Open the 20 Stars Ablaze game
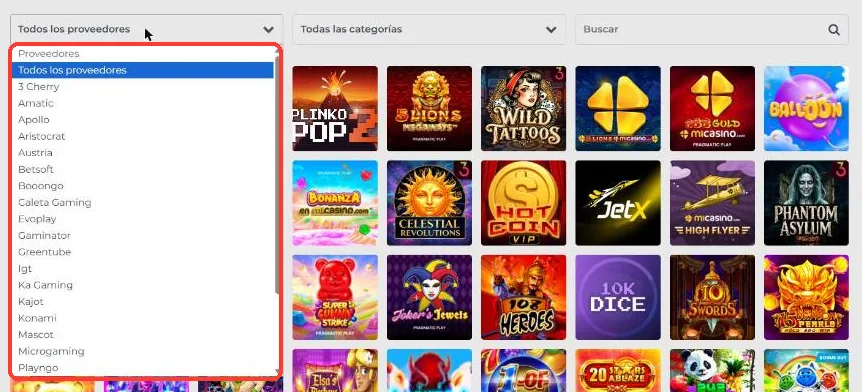 [x=618, y=371]
